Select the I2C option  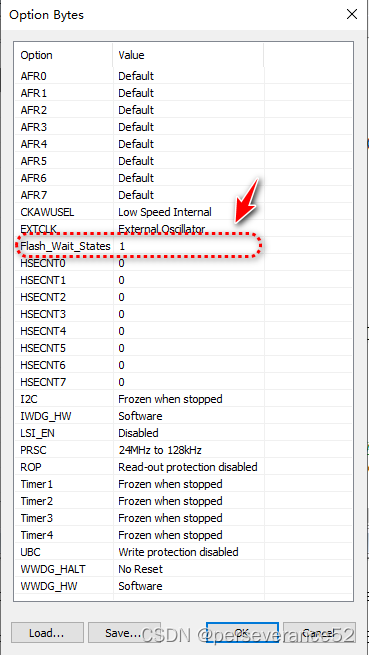(x=29, y=399)
